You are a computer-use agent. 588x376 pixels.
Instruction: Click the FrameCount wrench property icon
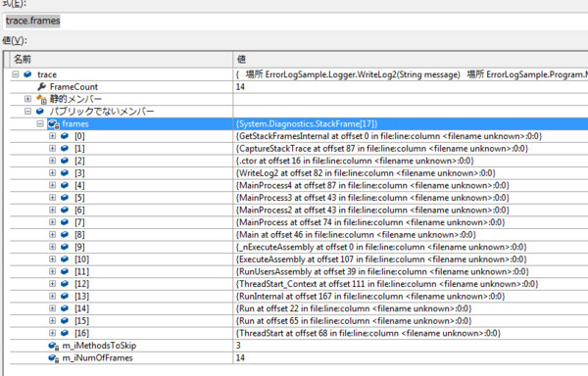(x=41, y=86)
